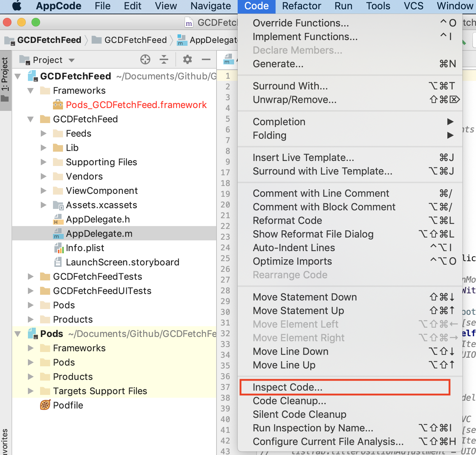Open Project panel settings gear

point(187,59)
